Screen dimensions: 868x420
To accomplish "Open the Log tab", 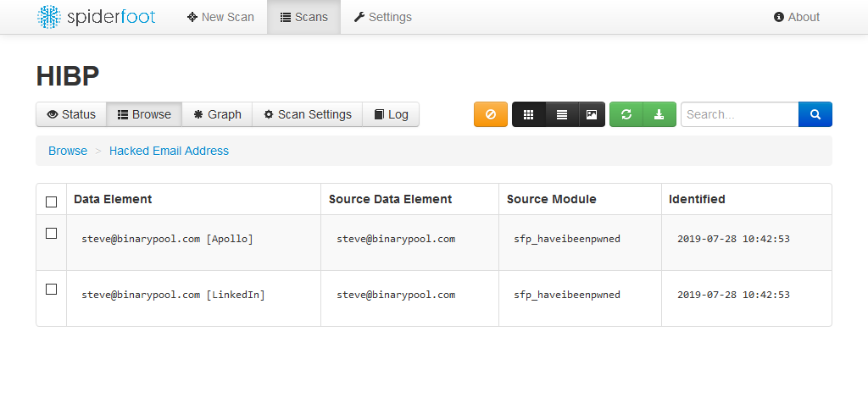I will coord(391,114).
